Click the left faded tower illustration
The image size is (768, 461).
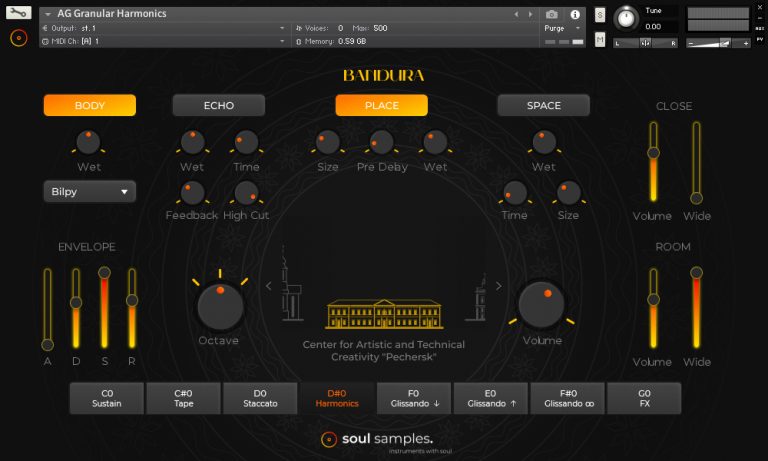coord(292,284)
